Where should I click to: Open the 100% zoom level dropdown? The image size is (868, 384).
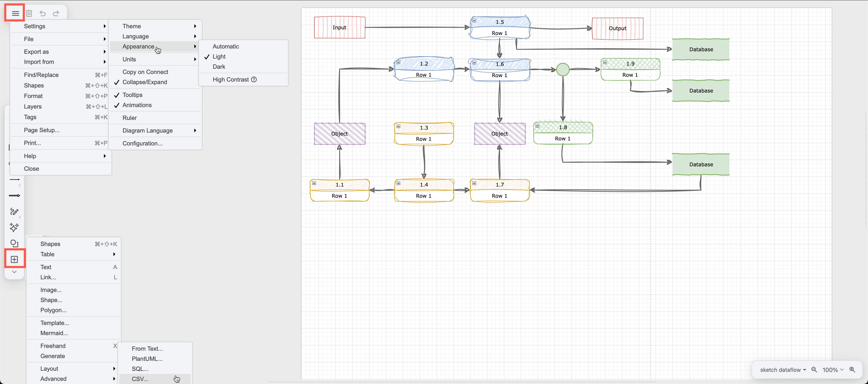833,369
